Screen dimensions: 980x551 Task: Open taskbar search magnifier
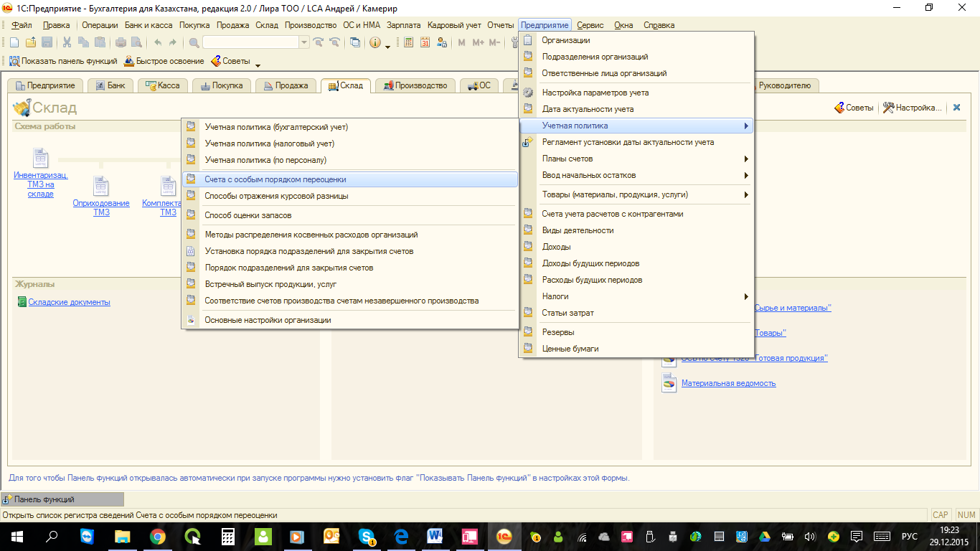(x=52, y=536)
